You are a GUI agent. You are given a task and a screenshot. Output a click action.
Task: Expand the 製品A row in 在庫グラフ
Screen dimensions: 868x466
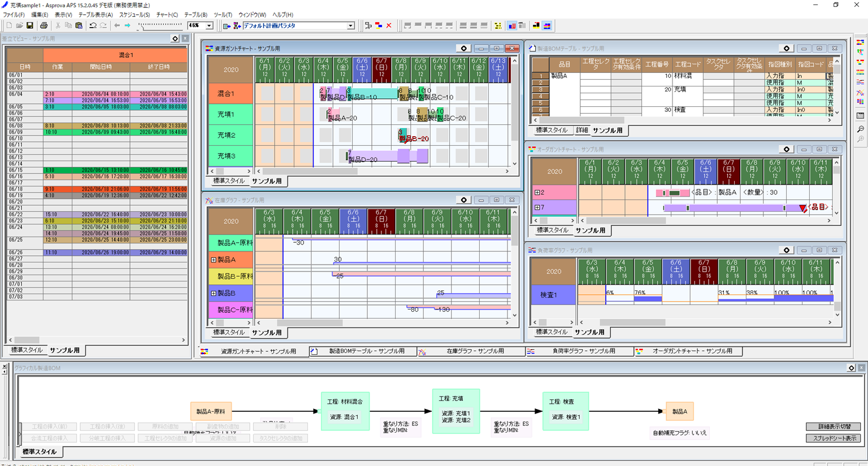pyautogui.click(x=214, y=260)
